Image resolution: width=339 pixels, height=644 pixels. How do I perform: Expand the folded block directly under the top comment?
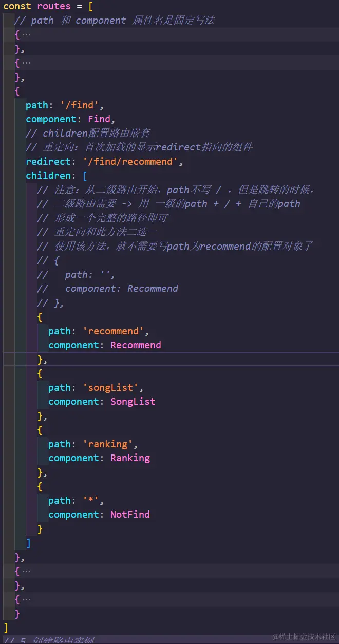click(26, 35)
